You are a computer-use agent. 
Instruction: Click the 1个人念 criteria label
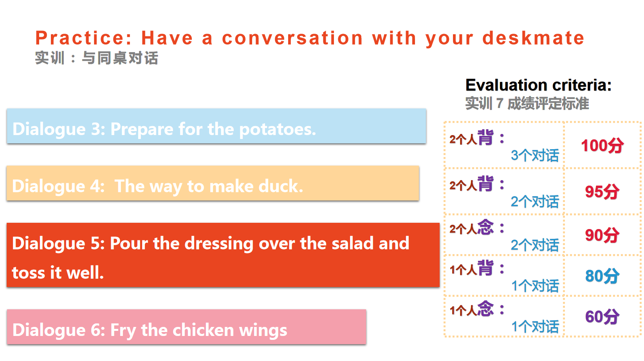(x=472, y=310)
